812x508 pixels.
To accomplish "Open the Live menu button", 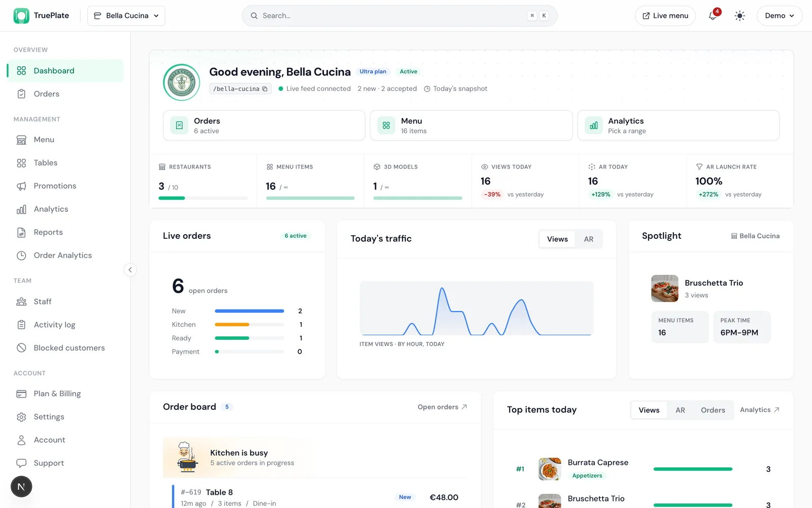I will point(665,16).
